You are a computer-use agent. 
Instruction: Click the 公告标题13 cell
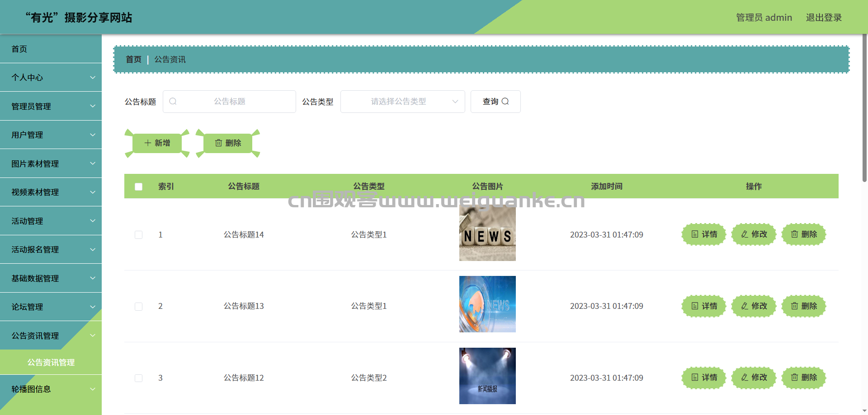coord(244,306)
